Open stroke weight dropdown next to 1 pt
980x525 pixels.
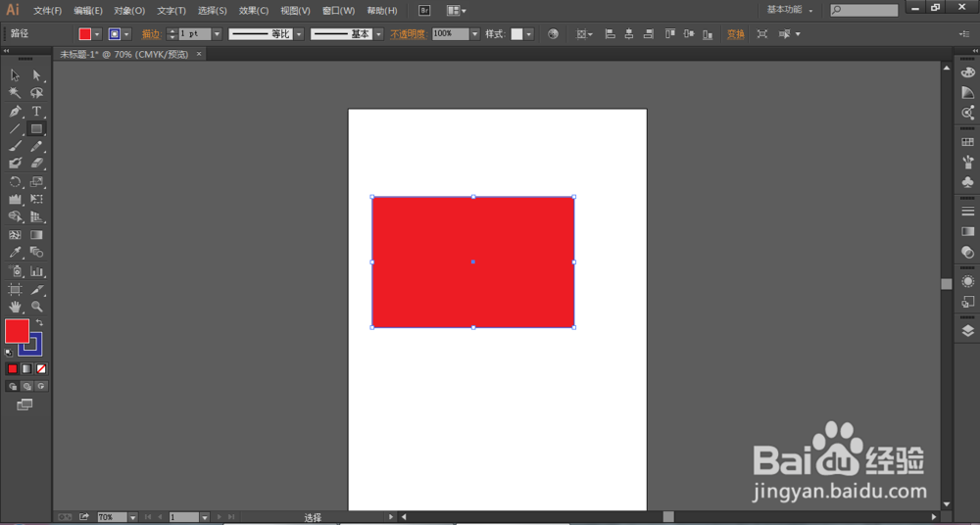click(217, 33)
